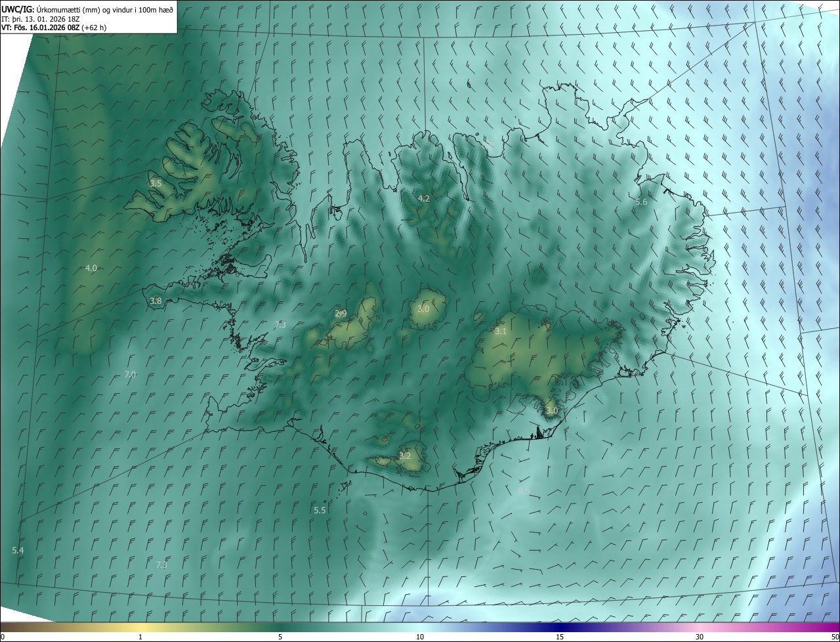Click the 4.0 value on the map
Screen dimensions: 840x642
91,268
